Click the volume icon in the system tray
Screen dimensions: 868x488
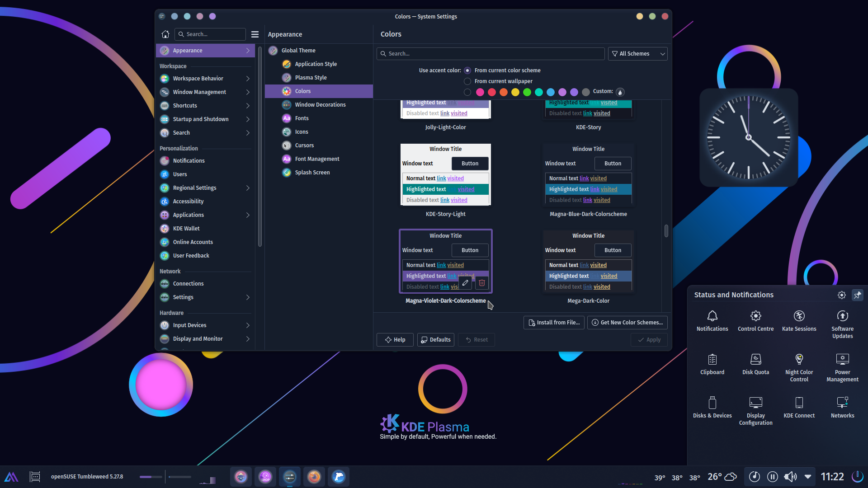point(790,477)
